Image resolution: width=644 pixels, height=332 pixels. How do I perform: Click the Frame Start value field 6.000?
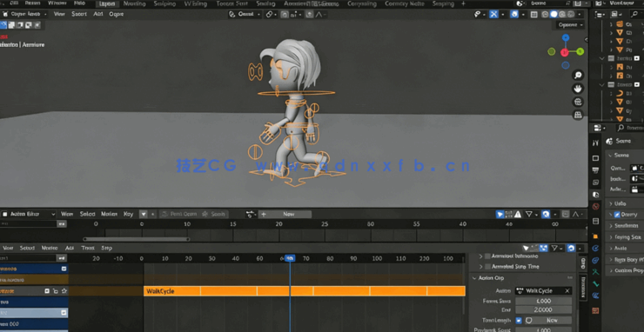543,302
